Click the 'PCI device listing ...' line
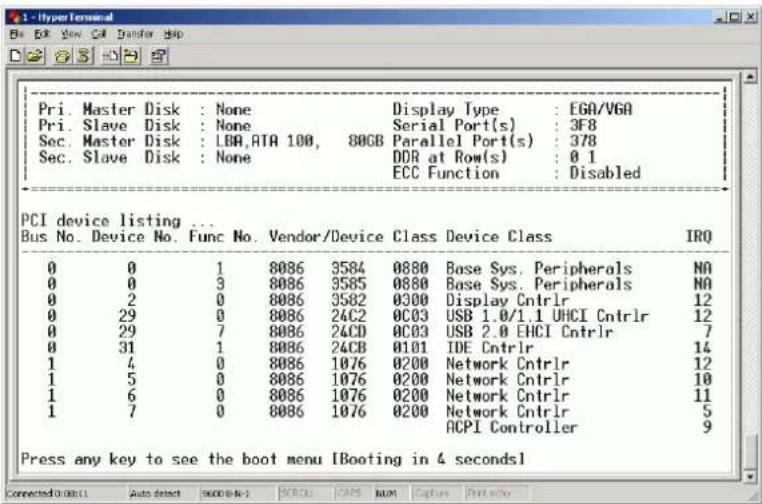 (117, 221)
